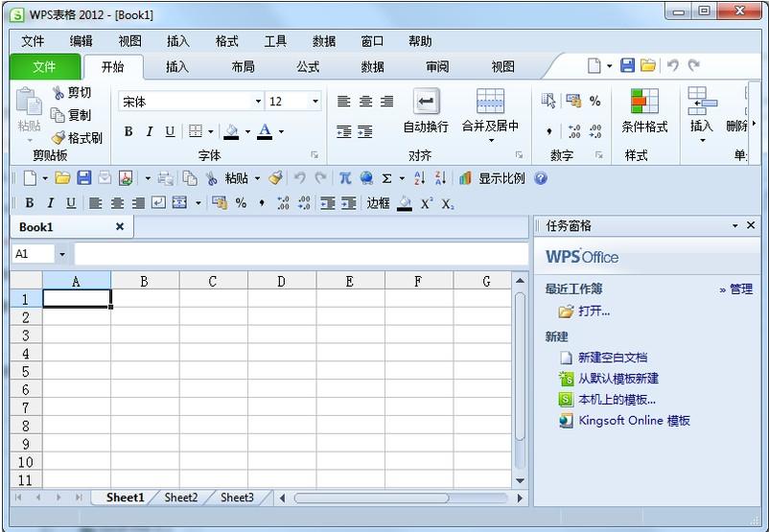Image resolution: width=769 pixels, height=532 pixels.
Task: Click the ribbon fill color bucket swatch
Action: point(231,131)
